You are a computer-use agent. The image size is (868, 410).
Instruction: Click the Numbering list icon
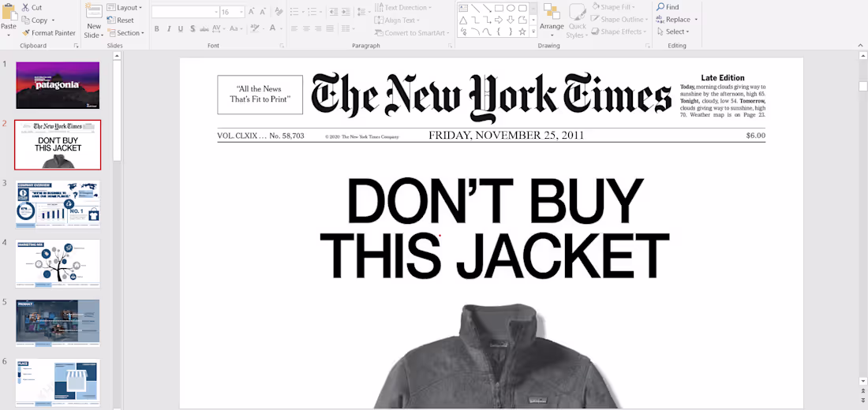(x=312, y=12)
